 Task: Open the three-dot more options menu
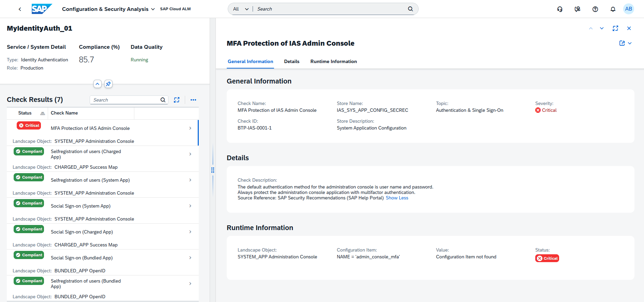(193, 100)
